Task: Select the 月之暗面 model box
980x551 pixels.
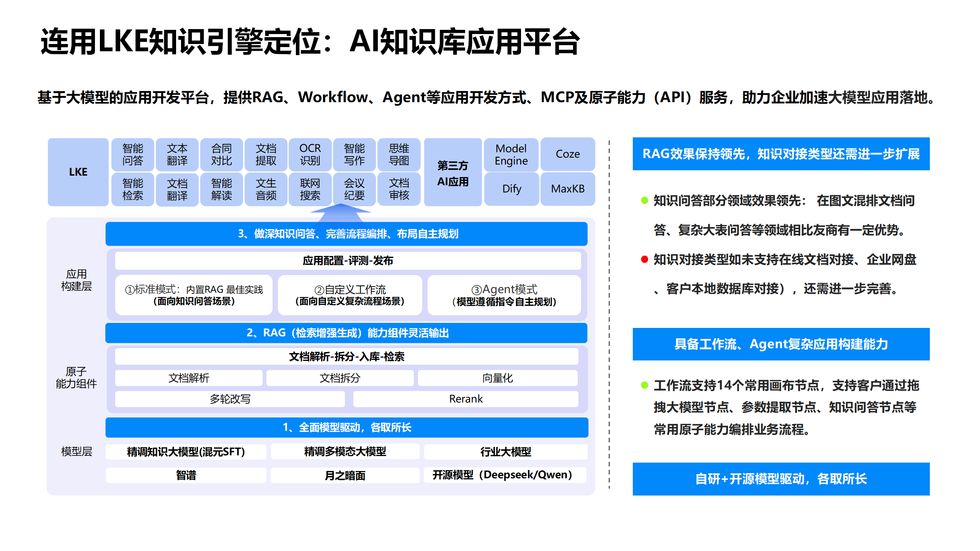Action: point(345,476)
